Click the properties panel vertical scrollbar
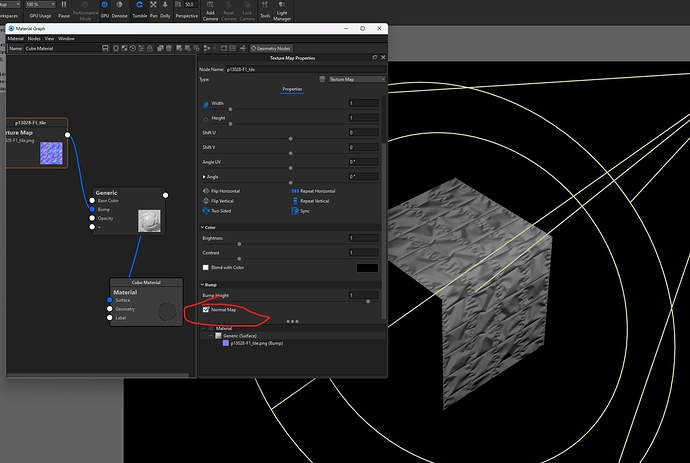This screenshot has height=463, width=690. coord(384,229)
